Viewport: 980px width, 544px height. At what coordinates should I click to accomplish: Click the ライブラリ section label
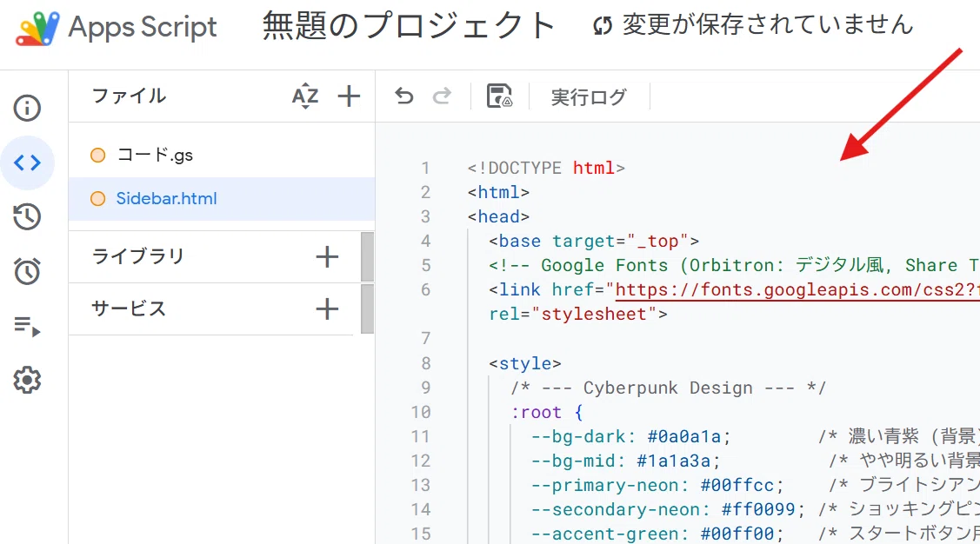tap(138, 256)
